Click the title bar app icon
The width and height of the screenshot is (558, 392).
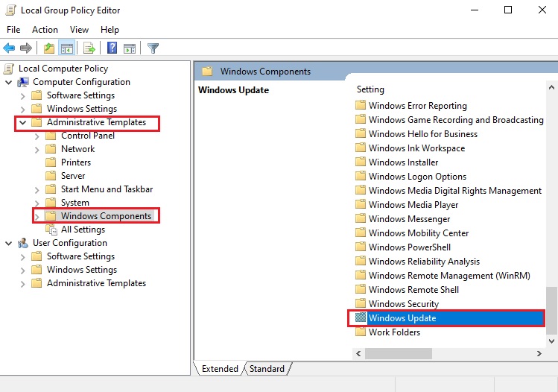[10, 10]
